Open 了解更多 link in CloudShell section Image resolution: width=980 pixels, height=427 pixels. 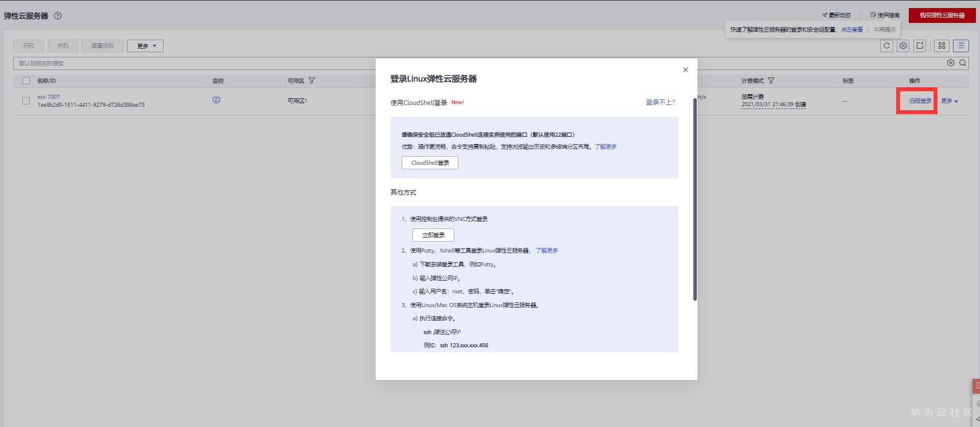pyautogui.click(x=605, y=147)
